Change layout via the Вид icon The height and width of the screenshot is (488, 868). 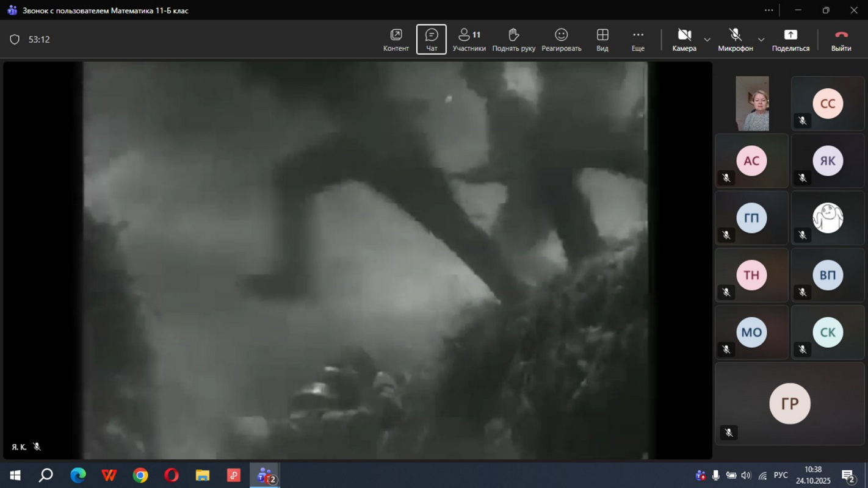point(602,40)
